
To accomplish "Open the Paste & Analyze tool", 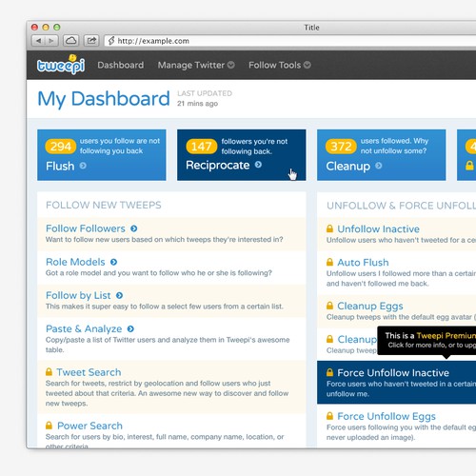I will [x=84, y=328].
